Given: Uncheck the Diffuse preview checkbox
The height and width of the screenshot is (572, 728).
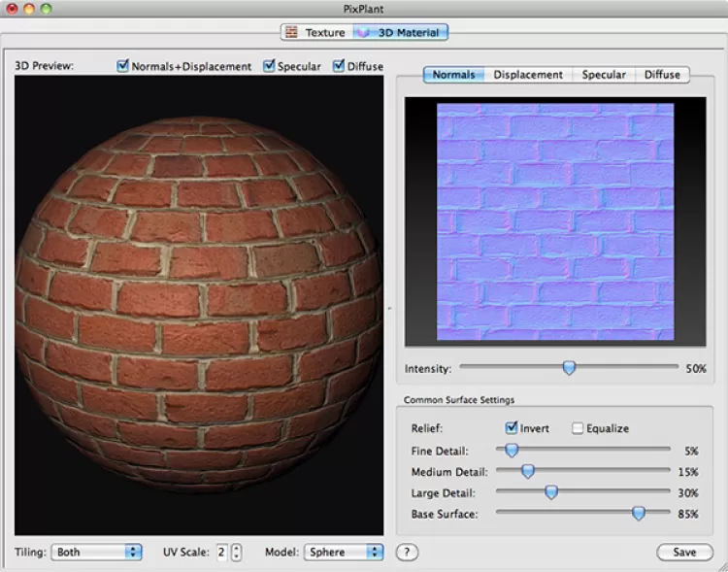Looking at the screenshot, I should click(339, 66).
